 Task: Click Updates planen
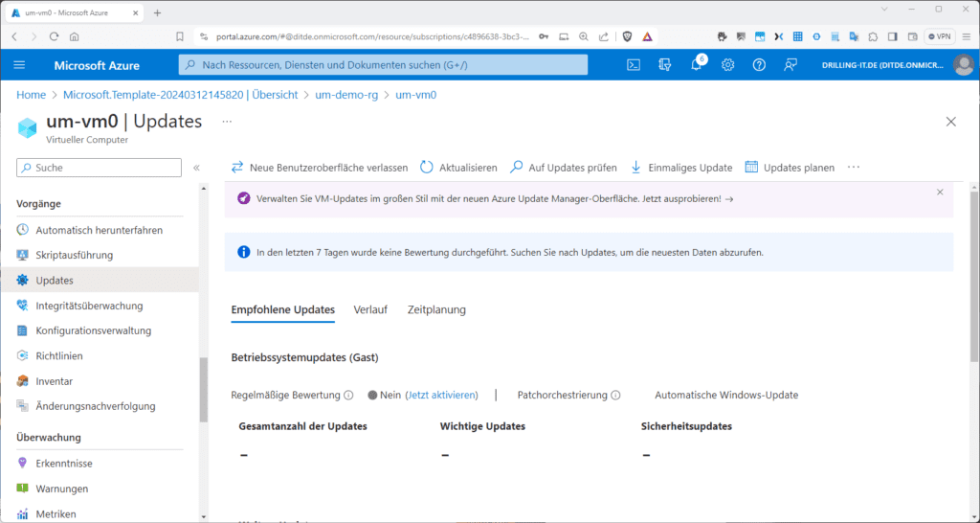click(x=790, y=168)
